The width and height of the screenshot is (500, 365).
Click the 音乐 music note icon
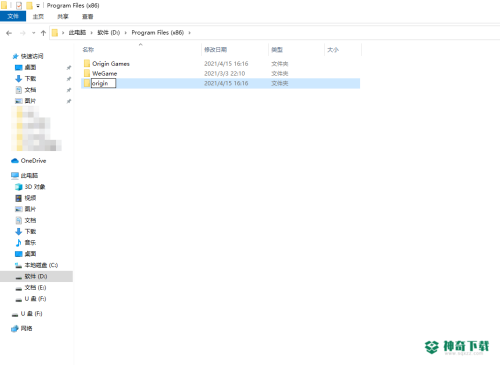point(19,243)
